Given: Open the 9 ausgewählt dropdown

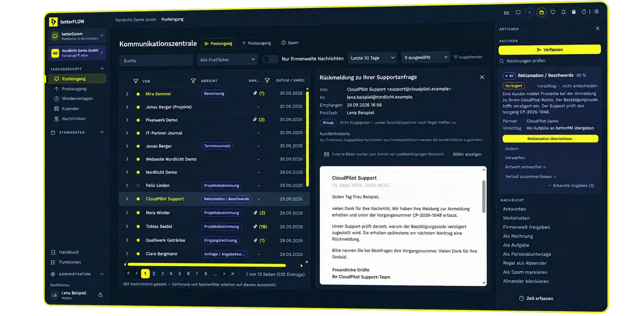Looking at the screenshot, I should click(x=425, y=58).
